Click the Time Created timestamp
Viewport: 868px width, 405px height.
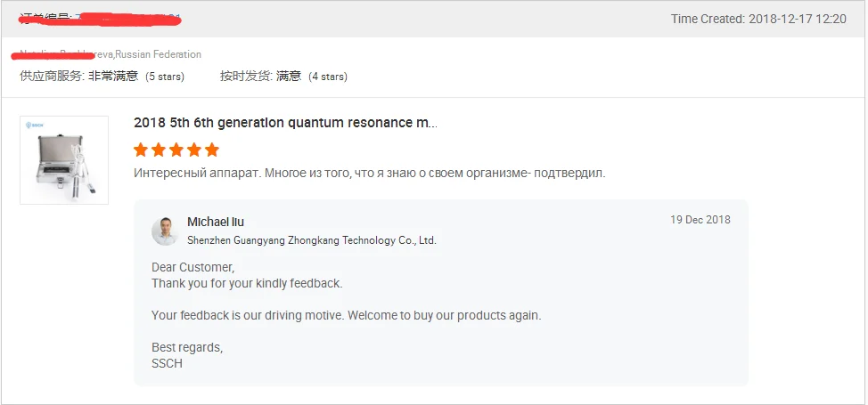[x=758, y=19]
